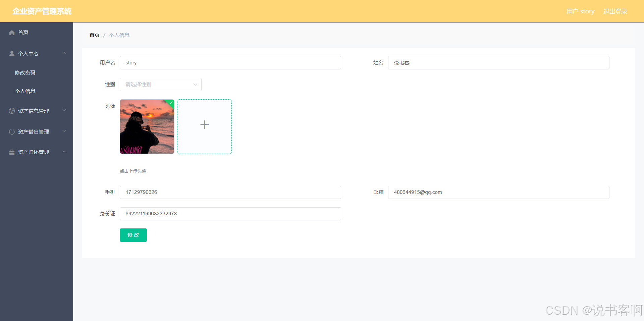This screenshot has height=321, width=644.
Task: Click the 资产归还管理 sidebar icon
Action: point(12,152)
